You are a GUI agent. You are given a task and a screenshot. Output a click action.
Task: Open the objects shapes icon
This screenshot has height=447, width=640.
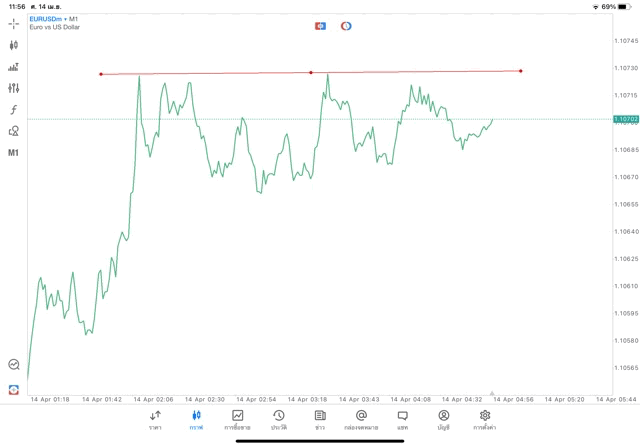[x=14, y=131]
